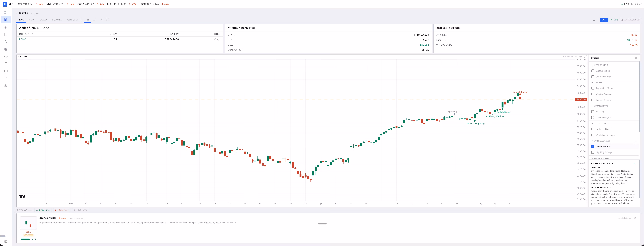Enable the Moving Averages checkbox
The width and height of the screenshot is (644, 246).
(x=593, y=94)
